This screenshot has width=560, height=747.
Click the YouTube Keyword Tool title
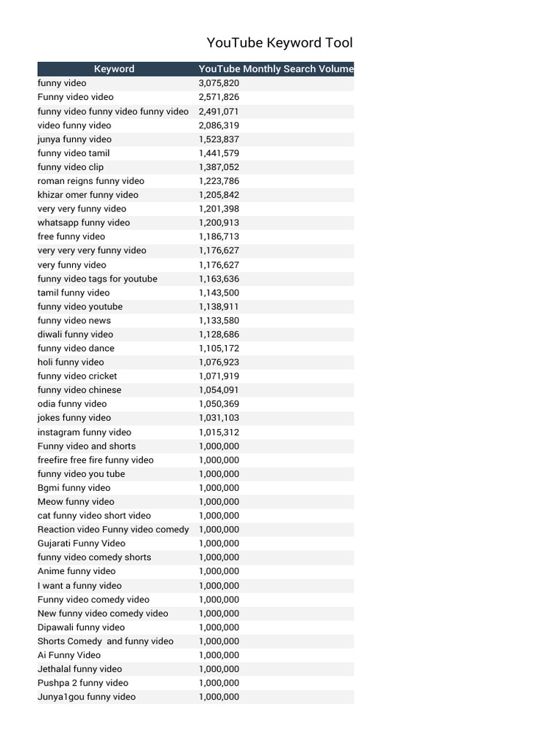tap(279, 43)
